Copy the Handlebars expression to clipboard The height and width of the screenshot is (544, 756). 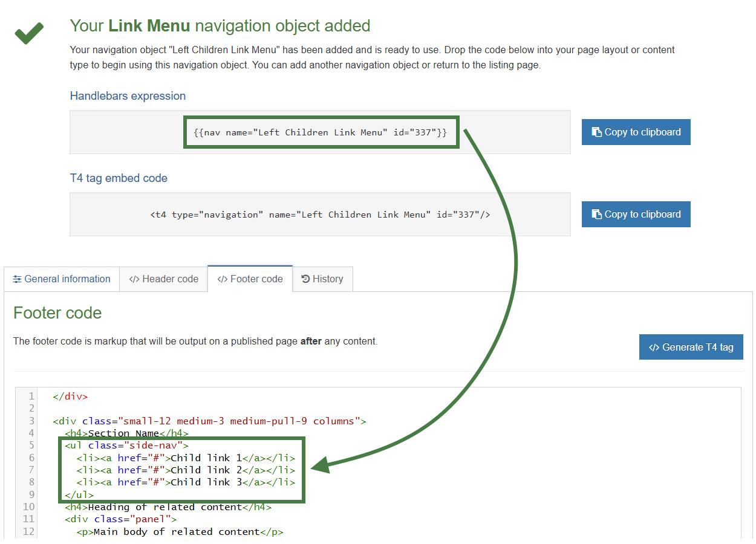tap(636, 132)
